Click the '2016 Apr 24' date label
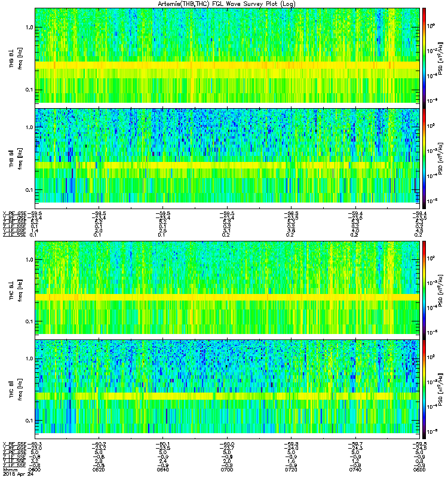 [18, 474]
